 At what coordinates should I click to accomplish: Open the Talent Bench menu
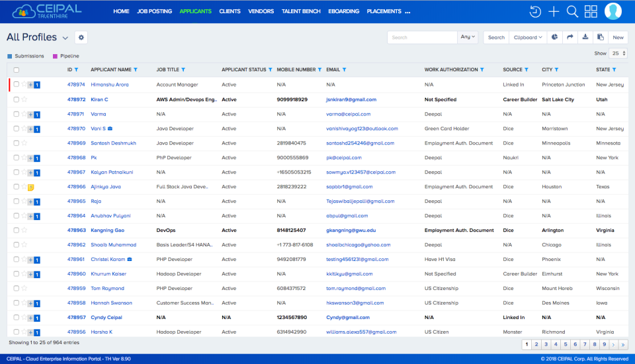(301, 11)
